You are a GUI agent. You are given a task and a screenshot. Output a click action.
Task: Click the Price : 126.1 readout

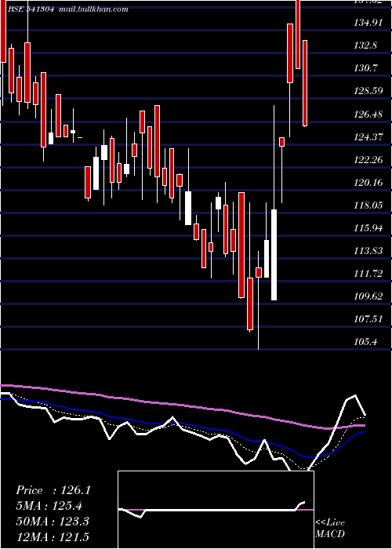pos(53,490)
